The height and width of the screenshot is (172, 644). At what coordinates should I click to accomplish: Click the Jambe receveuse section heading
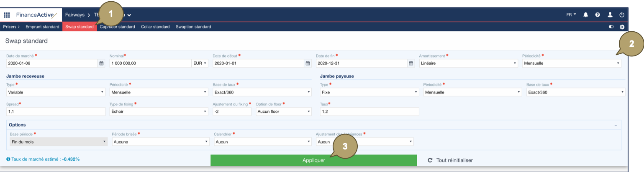pos(26,76)
